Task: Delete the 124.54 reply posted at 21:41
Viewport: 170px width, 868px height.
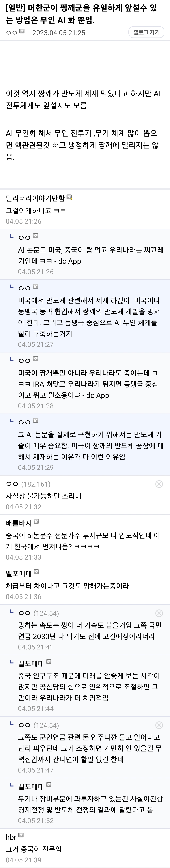Action: [159, 613]
